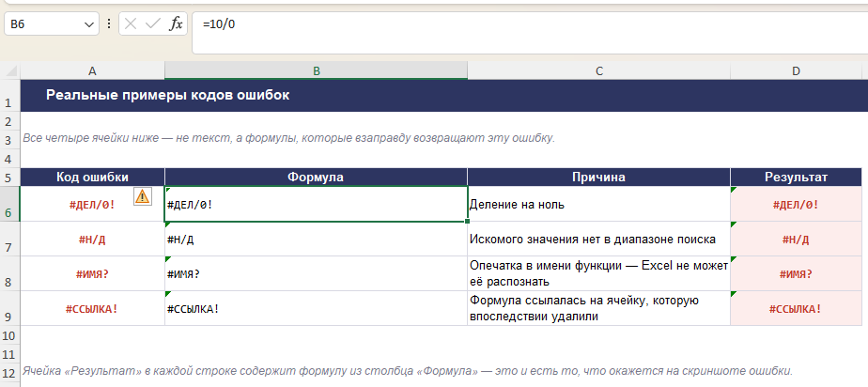Grab the fill handle of cell B6
The height and width of the screenshot is (387, 868).
coord(468,222)
